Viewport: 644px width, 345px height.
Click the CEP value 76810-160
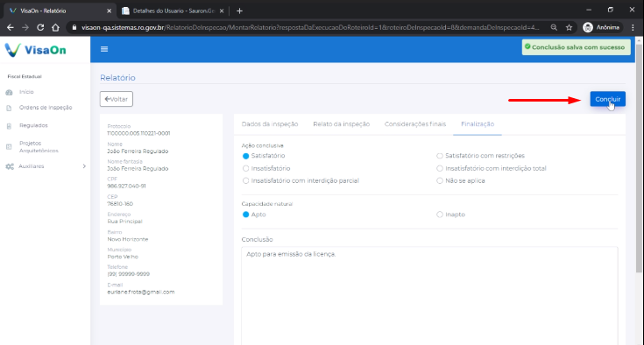click(120, 203)
